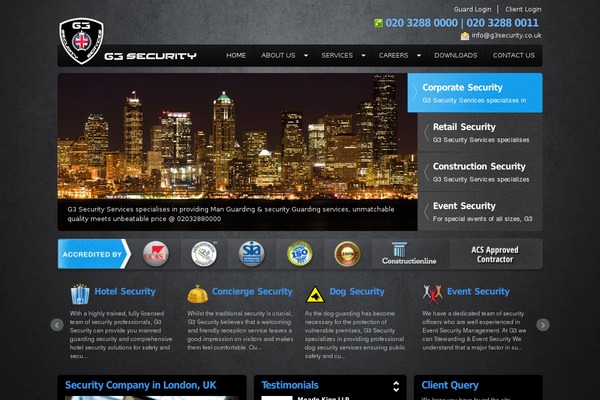Image resolution: width=600 pixels, height=400 pixels.
Task: Select the Event Security slide tab
Action: (480, 211)
